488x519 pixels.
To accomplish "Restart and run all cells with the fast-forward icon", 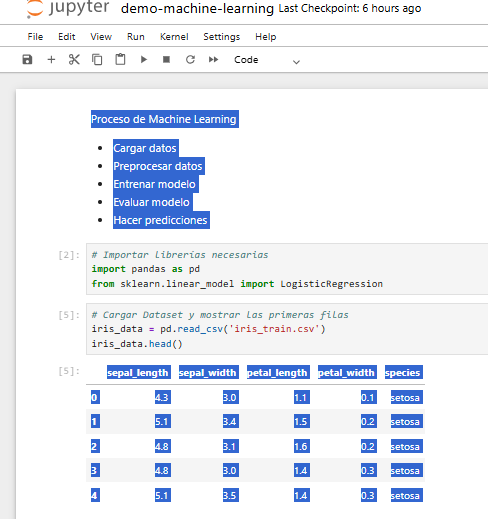I will pos(213,60).
